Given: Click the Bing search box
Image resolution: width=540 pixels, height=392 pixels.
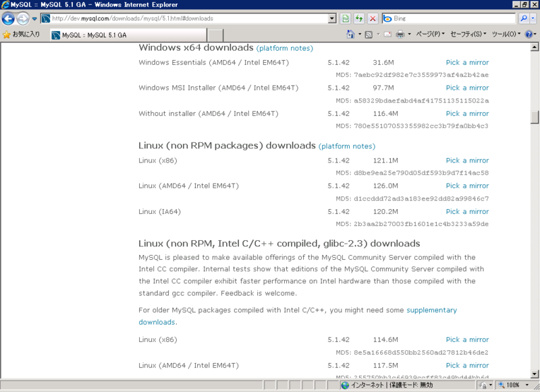Looking at the screenshot, I should 448,19.
